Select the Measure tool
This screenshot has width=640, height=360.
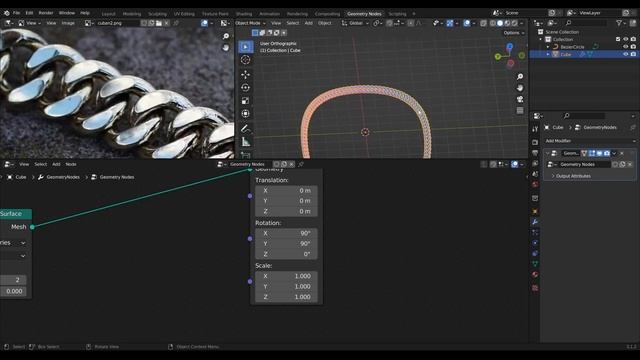[x=245, y=142]
